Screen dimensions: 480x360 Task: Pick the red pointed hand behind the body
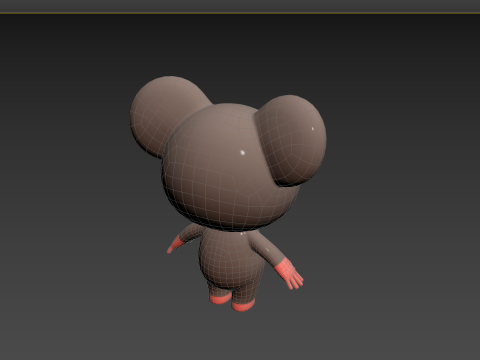(x=174, y=245)
